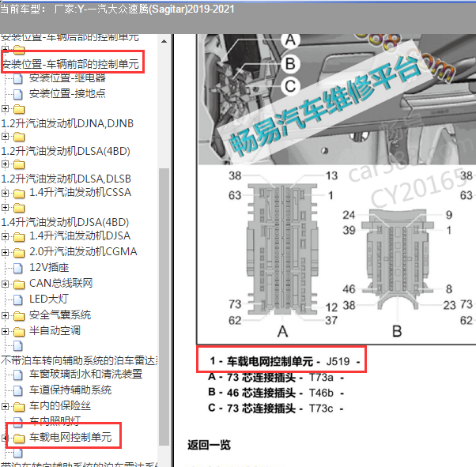Open the 12V插座 document
Image resolution: width=476 pixels, height=467 pixels.
click(49, 267)
